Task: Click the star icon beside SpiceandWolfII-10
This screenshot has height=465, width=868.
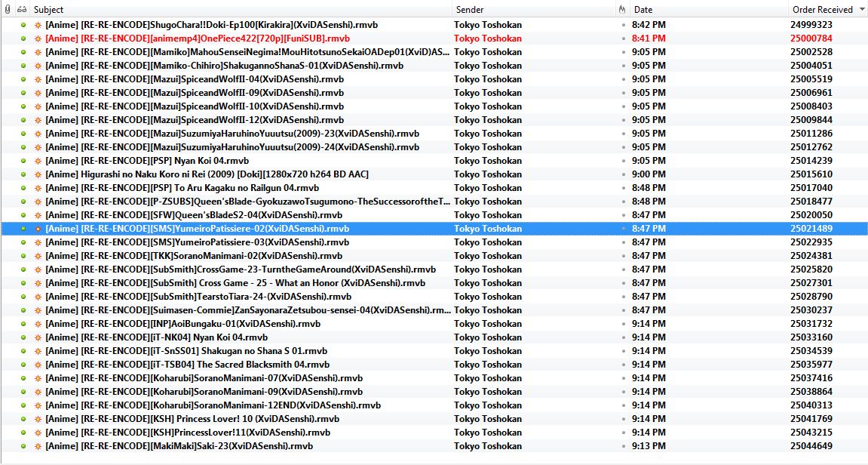Action: point(38,106)
